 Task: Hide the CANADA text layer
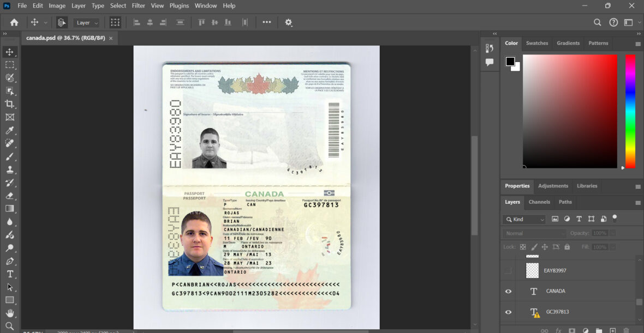tap(508, 291)
